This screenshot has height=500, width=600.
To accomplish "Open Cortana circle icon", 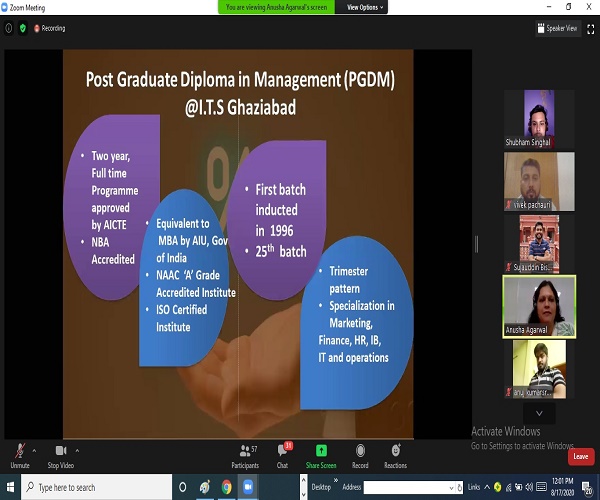I will [x=183, y=487].
